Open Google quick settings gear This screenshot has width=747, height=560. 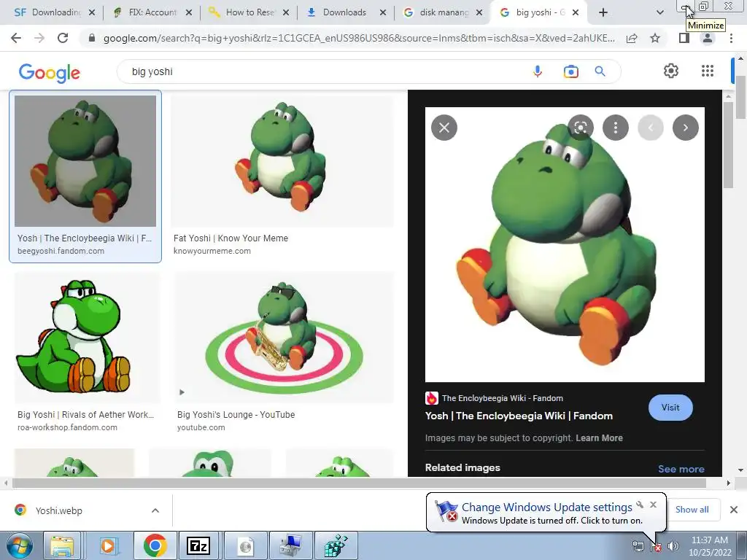tap(671, 71)
